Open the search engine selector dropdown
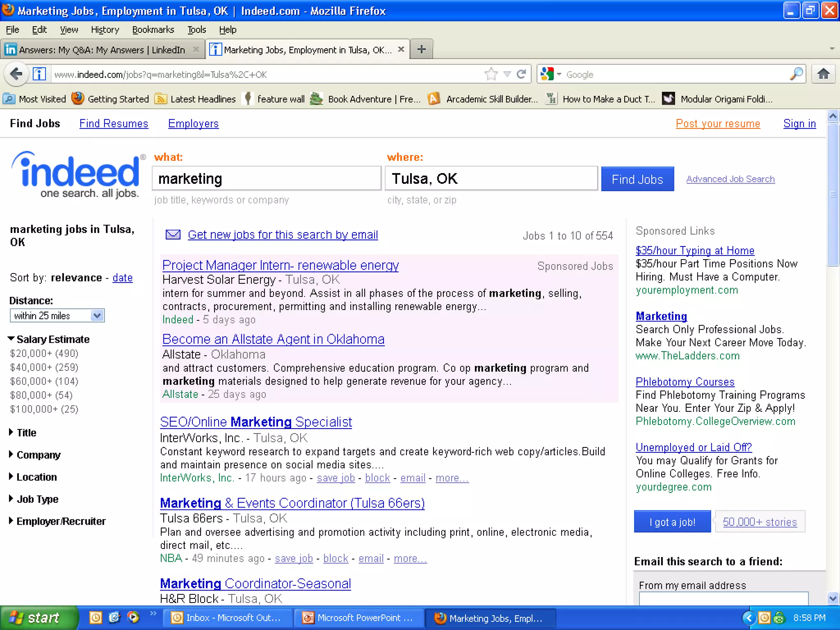 coord(550,74)
